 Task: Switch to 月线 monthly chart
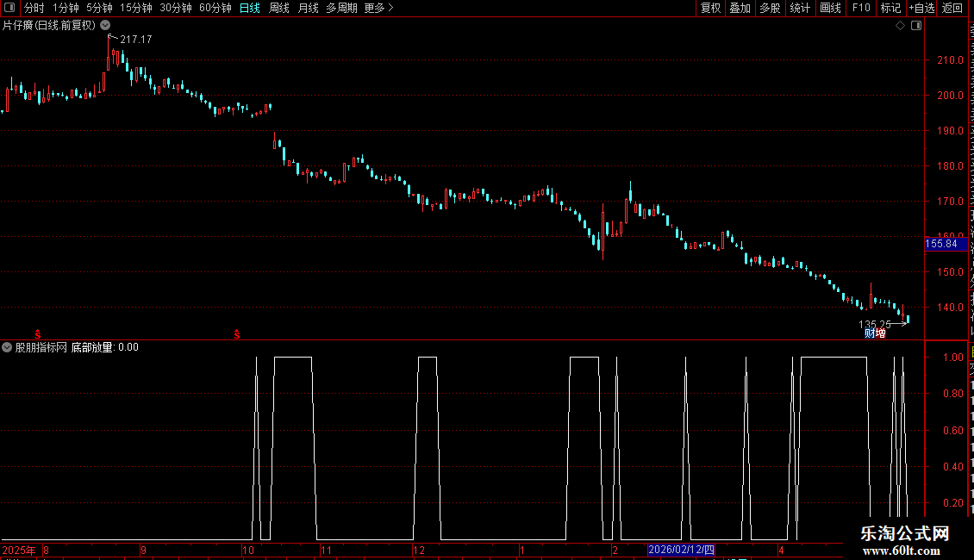[308, 8]
